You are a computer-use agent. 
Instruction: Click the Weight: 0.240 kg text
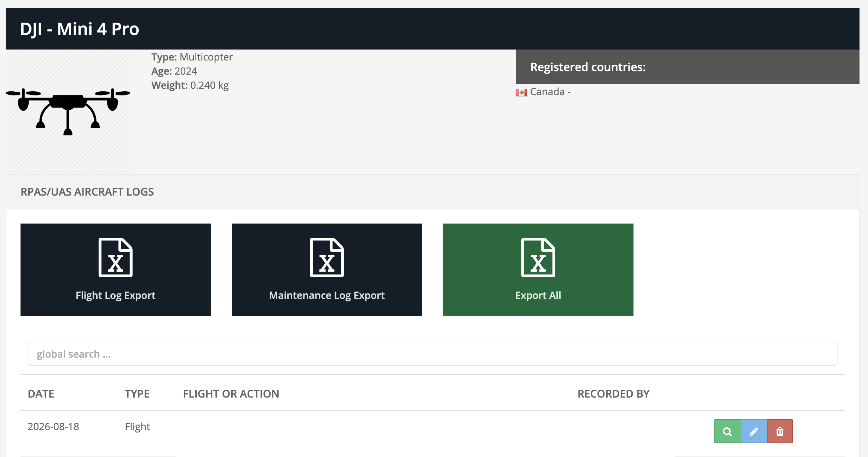[x=190, y=85]
